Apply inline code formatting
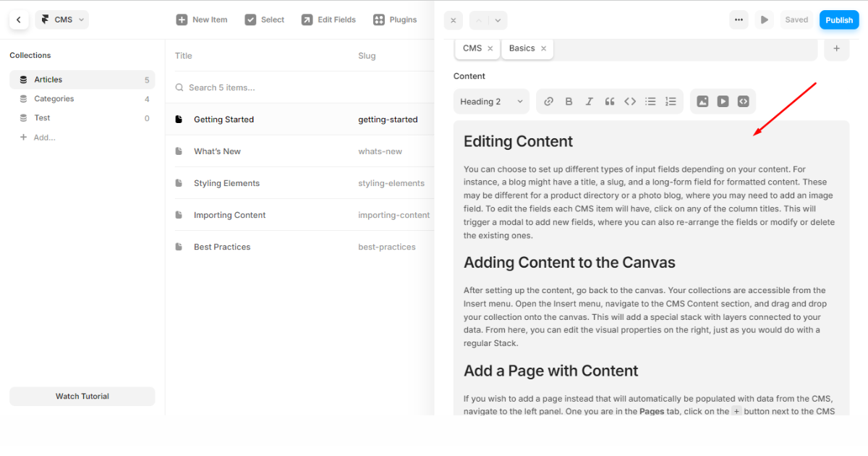 point(630,101)
